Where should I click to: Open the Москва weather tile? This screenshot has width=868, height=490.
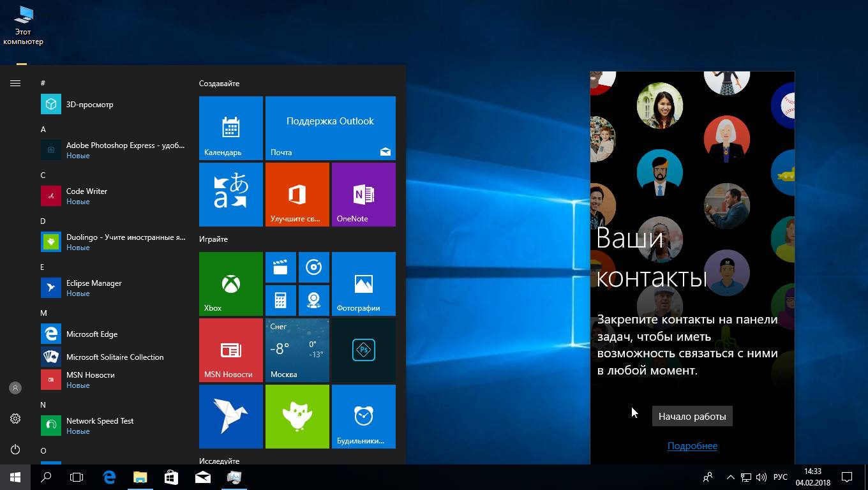click(297, 350)
